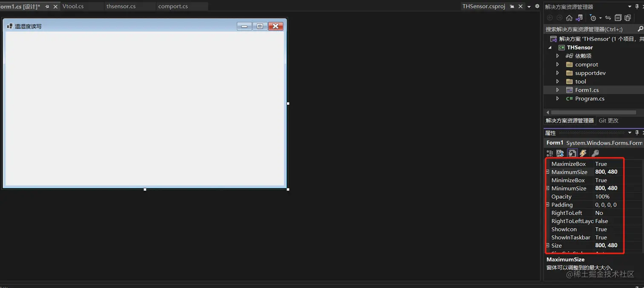Select the Form1.cs file in tree
This screenshot has width=644, height=288.
[x=586, y=90]
